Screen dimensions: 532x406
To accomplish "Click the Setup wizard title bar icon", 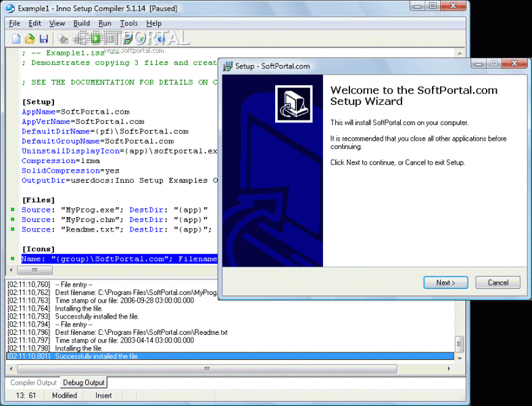I will 227,66.
